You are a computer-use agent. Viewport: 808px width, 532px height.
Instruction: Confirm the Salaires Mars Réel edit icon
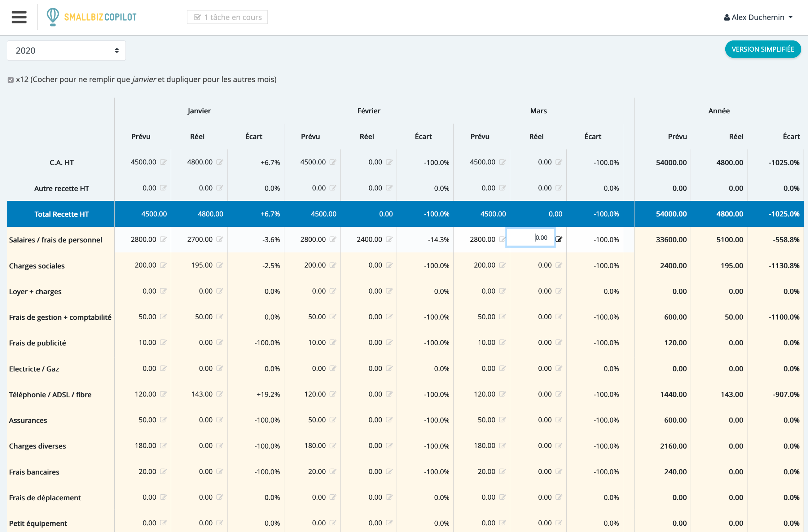click(x=559, y=239)
